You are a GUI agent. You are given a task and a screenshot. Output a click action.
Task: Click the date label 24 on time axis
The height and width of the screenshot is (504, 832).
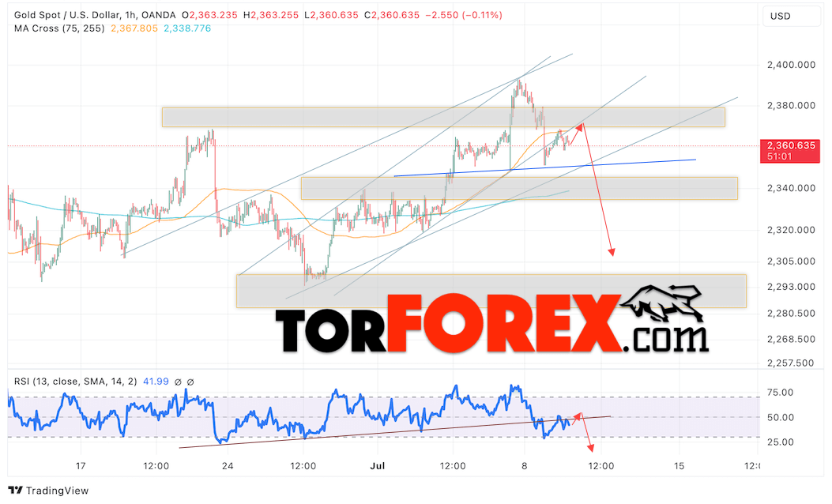pyautogui.click(x=228, y=466)
